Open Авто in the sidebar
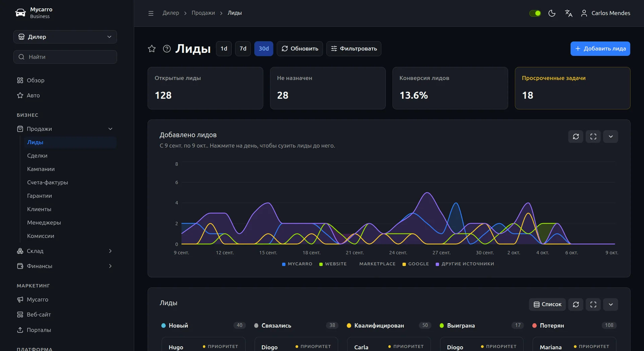This screenshot has width=644, height=351. tap(65, 95)
